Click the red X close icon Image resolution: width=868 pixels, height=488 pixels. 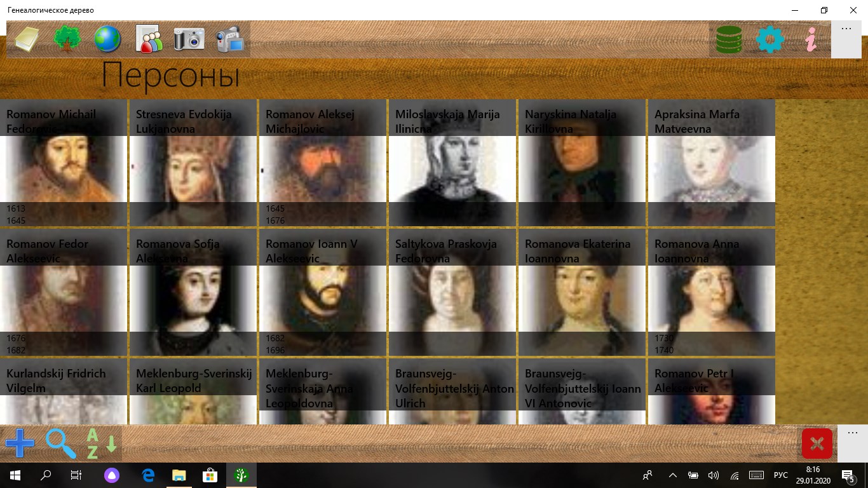point(817,443)
